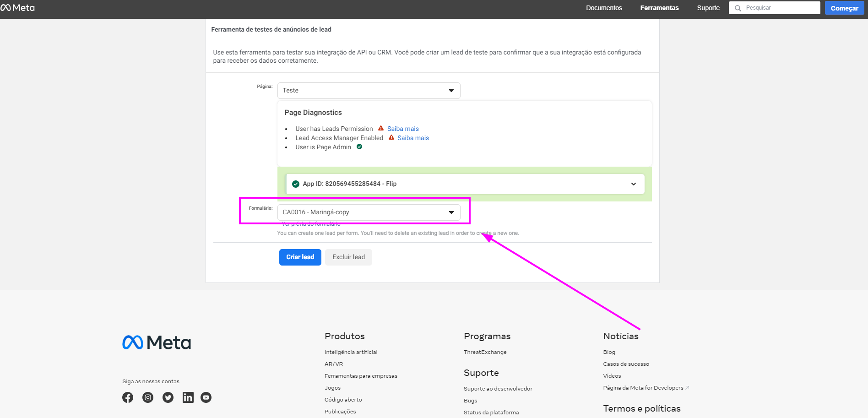Screen dimensions: 868x418
Task: Click the Programas footer heading
Action: coord(487,337)
